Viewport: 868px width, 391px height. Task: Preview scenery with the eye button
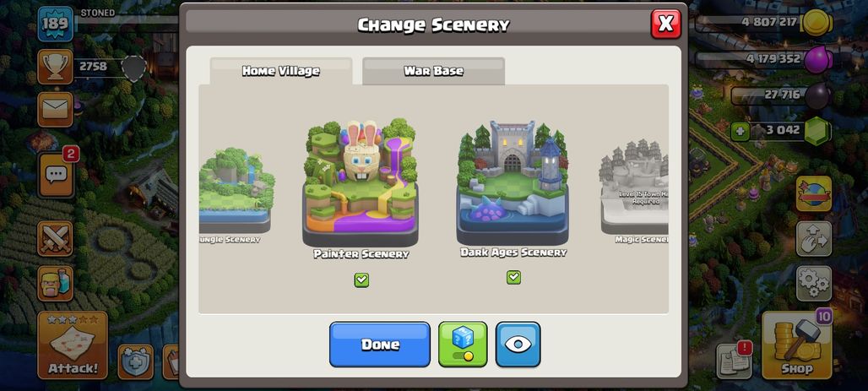tap(518, 344)
